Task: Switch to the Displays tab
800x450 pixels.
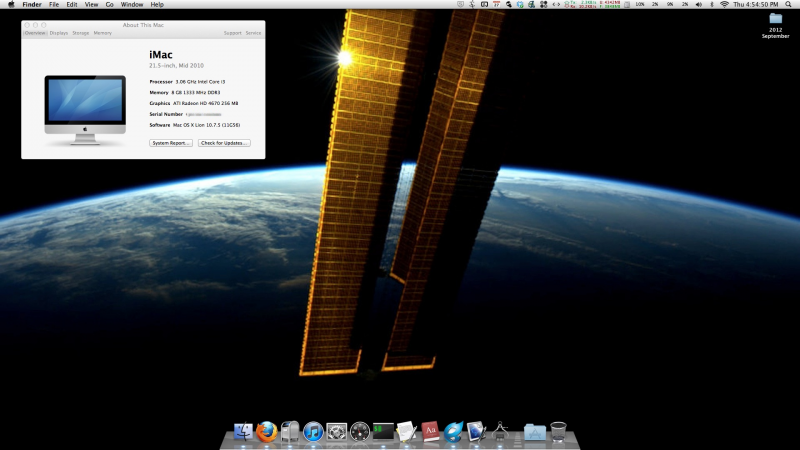Action: (x=59, y=33)
